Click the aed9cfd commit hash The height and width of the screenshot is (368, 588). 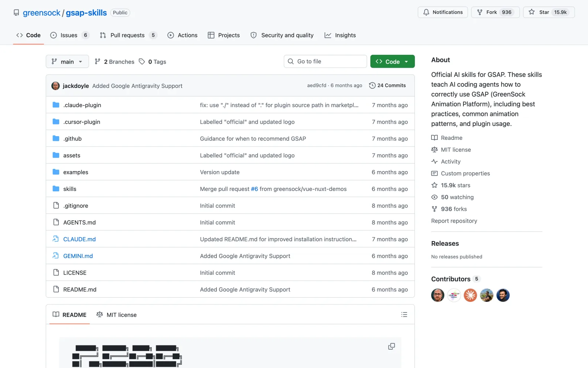[317, 85]
